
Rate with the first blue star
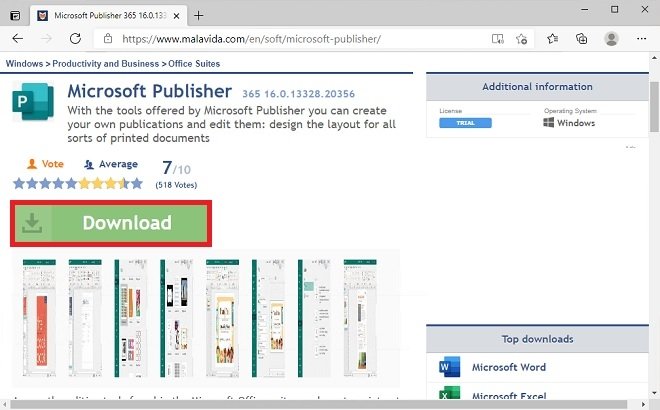(x=19, y=184)
